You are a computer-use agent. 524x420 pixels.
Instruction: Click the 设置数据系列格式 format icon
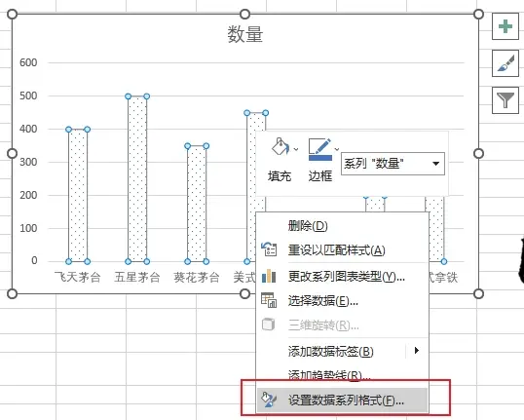(x=269, y=400)
